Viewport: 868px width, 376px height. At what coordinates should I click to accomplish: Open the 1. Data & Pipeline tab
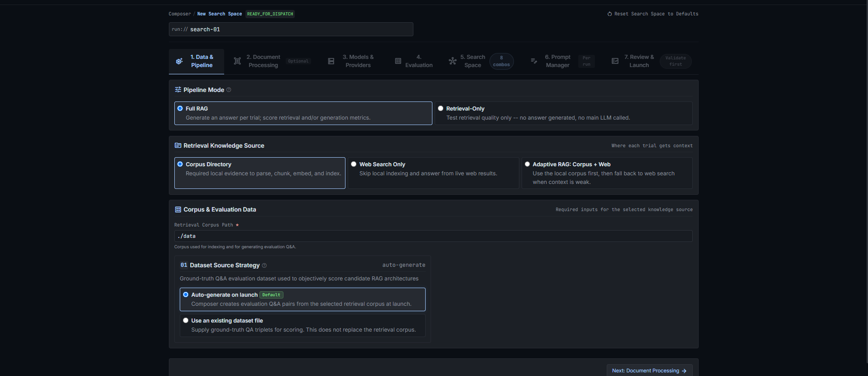point(197,61)
